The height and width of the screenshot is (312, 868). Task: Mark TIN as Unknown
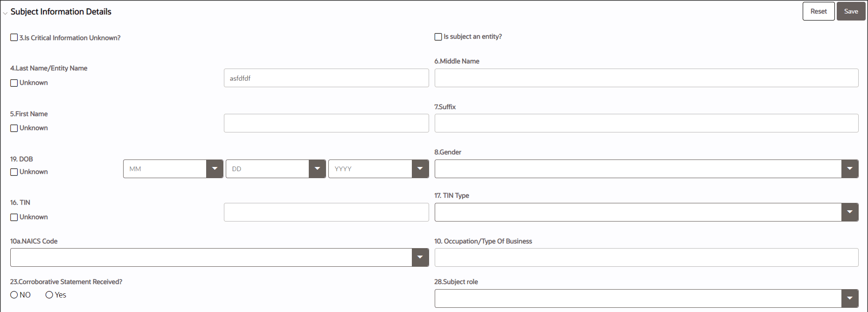point(14,217)
